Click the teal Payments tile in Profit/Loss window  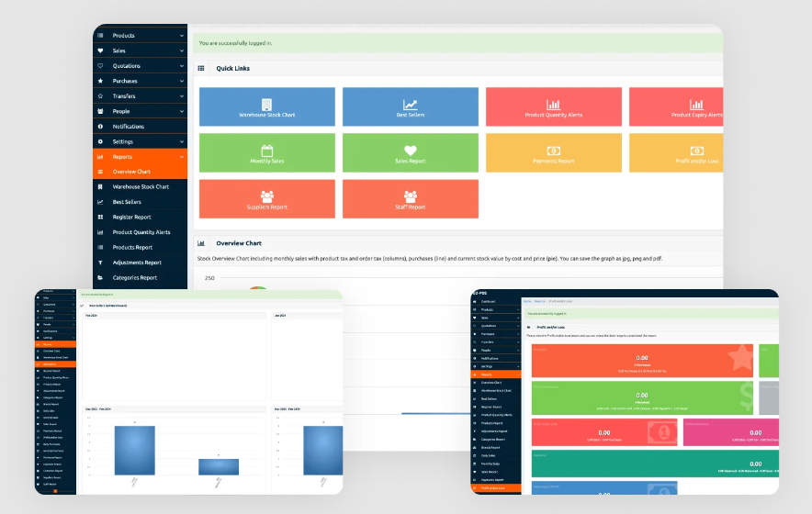[x=655, y=464]
